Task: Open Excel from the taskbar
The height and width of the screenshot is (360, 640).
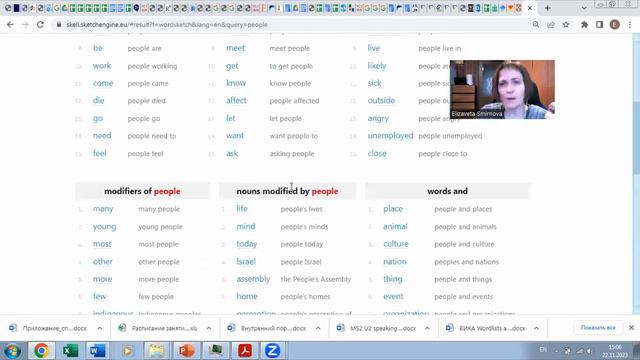Action: point(70,351)
